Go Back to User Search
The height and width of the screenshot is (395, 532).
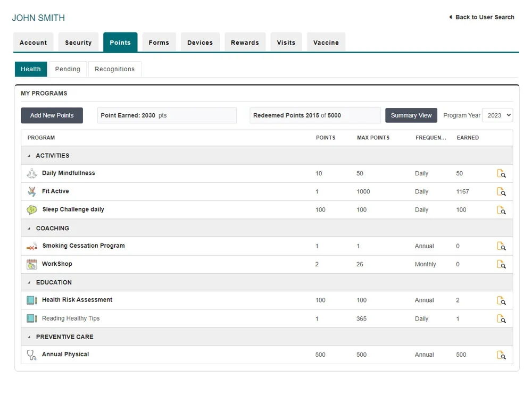481,16
